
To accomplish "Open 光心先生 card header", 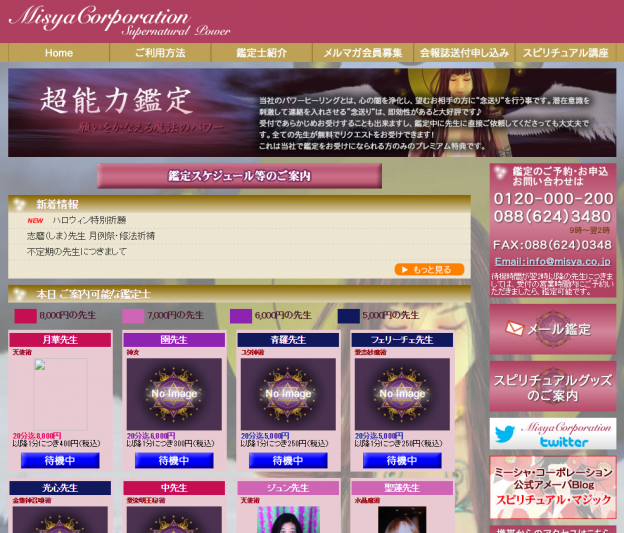I will (x=60, y=488).
